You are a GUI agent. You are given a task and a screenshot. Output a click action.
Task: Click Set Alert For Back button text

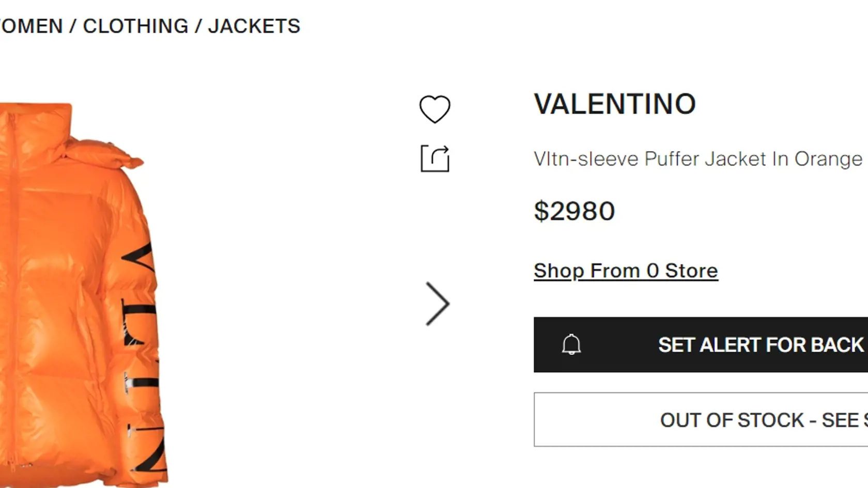coord(761,344)
